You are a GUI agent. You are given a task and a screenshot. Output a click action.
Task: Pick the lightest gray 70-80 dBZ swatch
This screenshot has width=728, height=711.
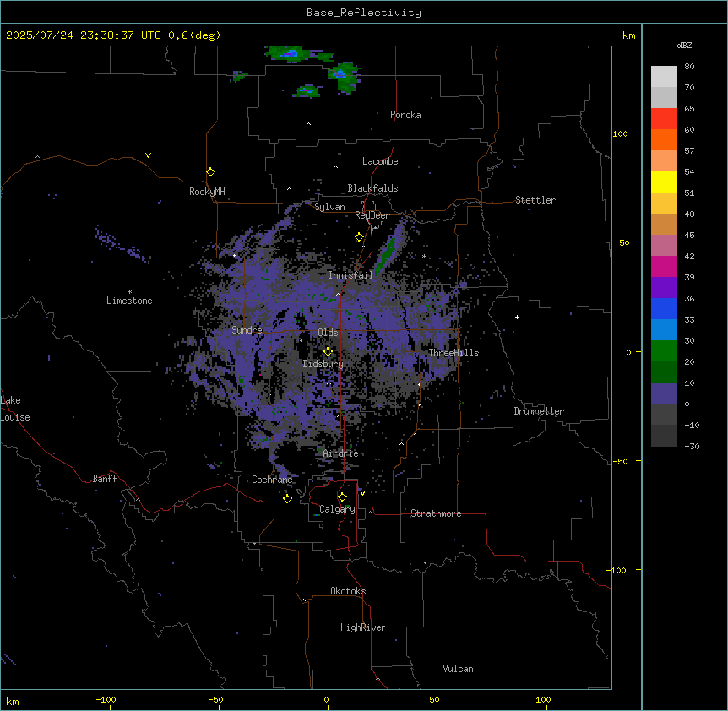(664, 77)
